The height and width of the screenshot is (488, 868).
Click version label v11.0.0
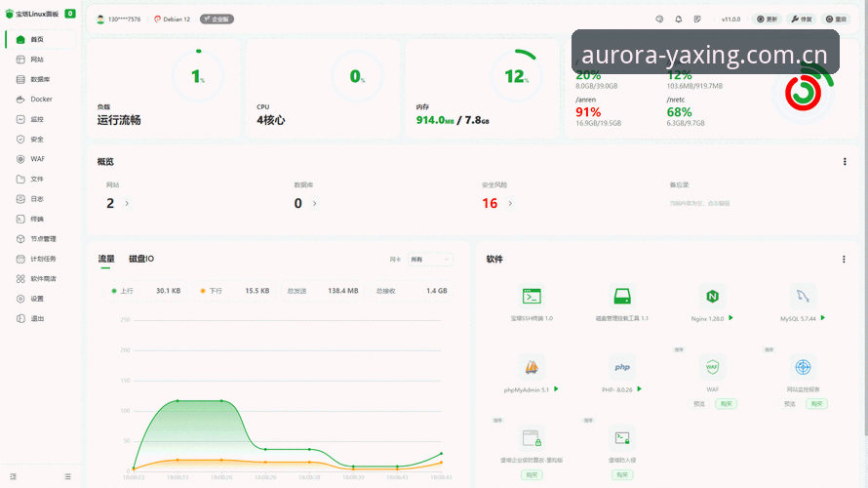point(730,19)
